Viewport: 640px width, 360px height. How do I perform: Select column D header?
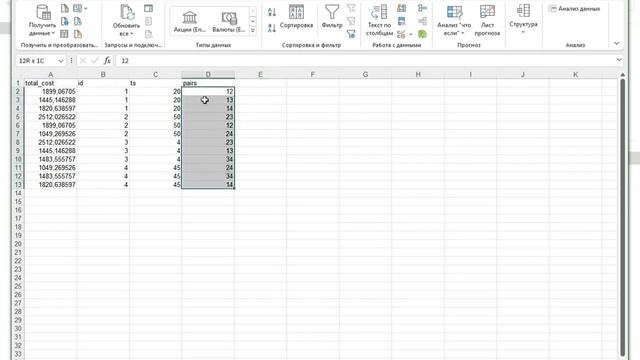(208, 75)
